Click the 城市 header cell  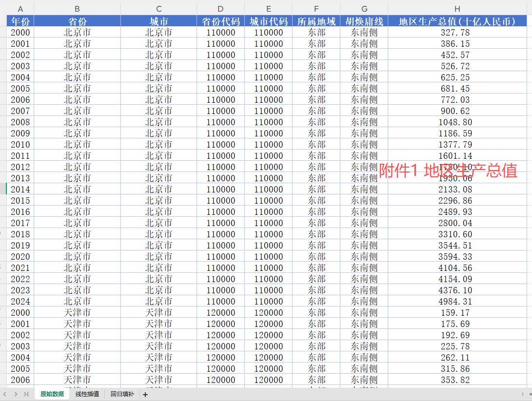[159, 21]
